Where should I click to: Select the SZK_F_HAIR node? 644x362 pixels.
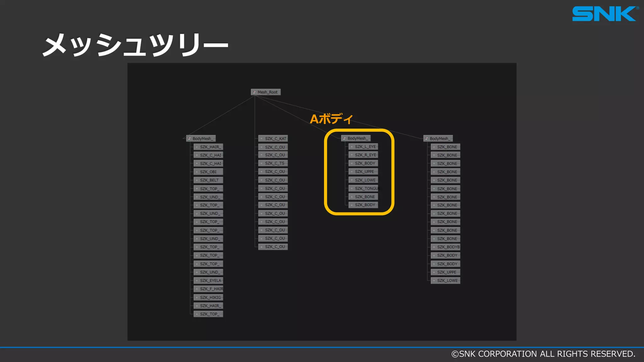[x=208, y=289]
